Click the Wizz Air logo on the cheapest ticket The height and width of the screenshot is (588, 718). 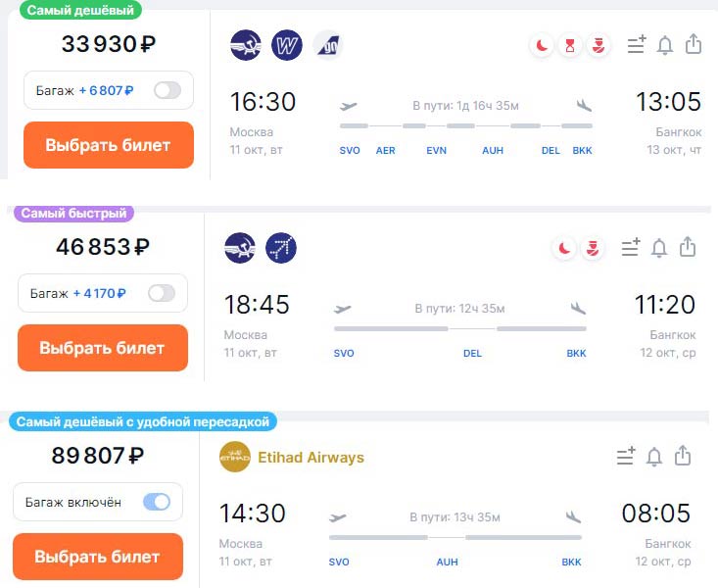point(287,45)
